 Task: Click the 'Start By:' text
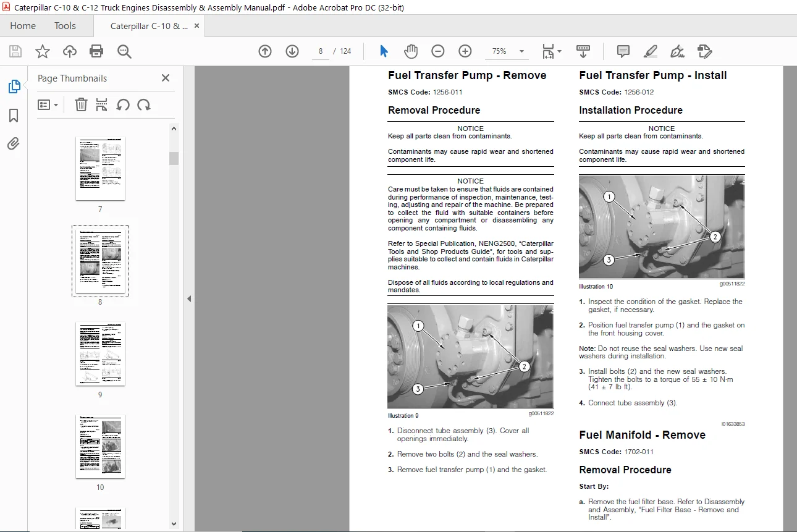[594, 487]
